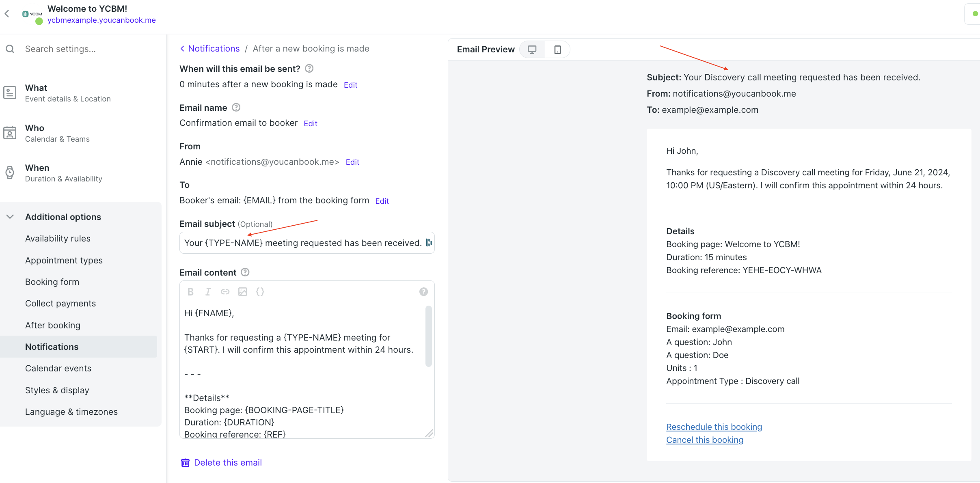The image size is (980, 483).
Task: Click help icon beside Email content
Action: point(245,272)
